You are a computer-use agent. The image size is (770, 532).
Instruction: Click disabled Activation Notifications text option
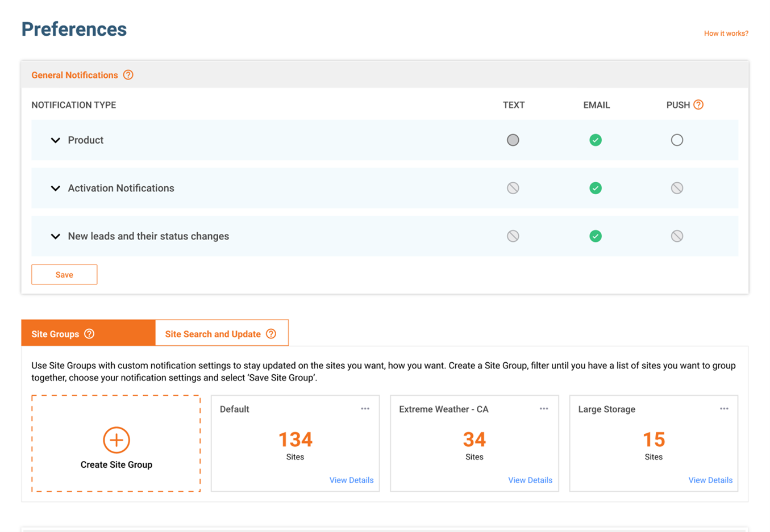pyautogui.click(x=513, y=188)
